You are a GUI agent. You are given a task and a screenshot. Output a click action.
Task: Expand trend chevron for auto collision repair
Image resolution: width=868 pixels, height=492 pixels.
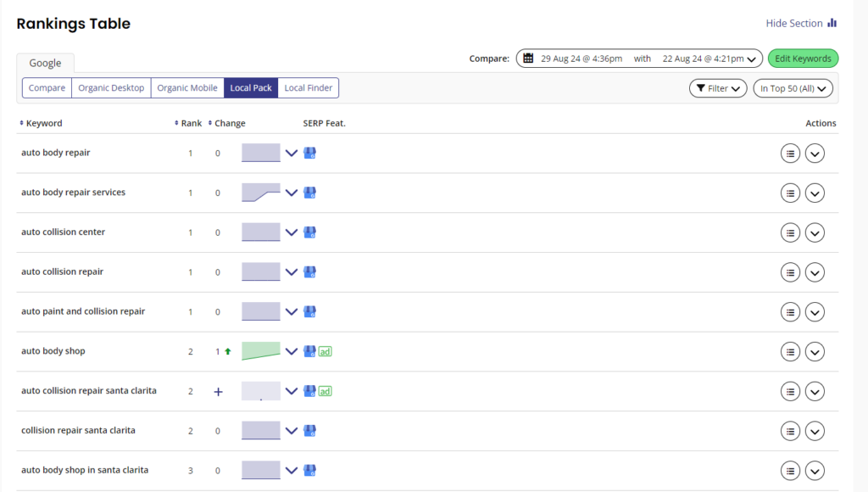(x=292, y=272)
